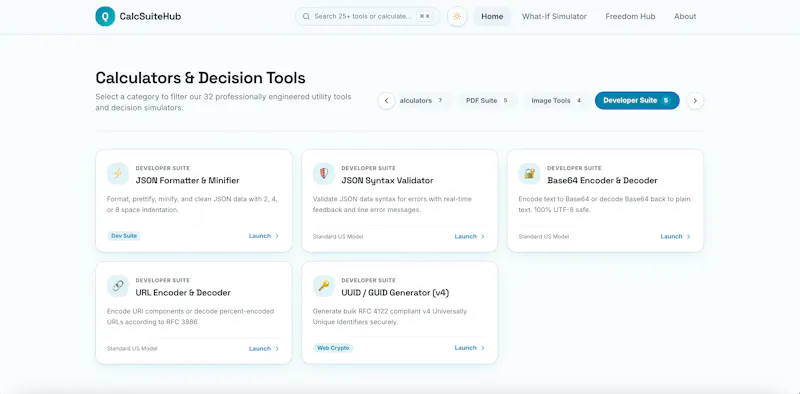Select the Developer Suite category pill

[637, 101]
